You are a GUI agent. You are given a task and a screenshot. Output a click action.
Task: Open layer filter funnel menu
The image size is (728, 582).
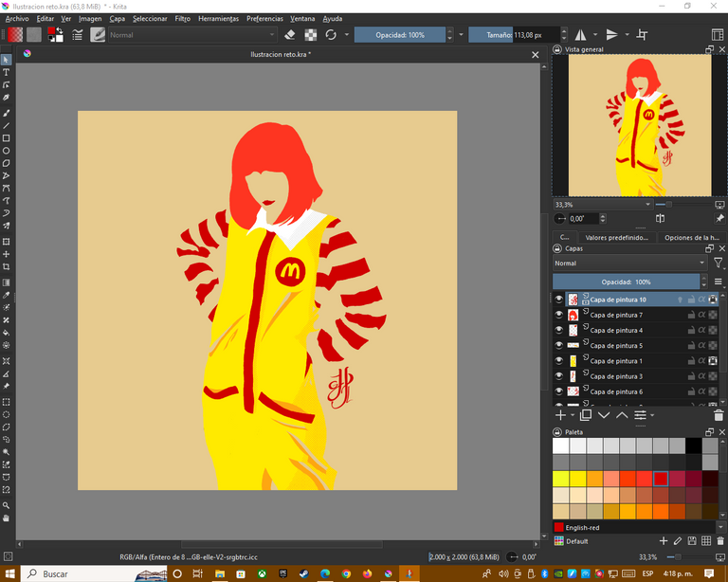click(x=718, y=264)
